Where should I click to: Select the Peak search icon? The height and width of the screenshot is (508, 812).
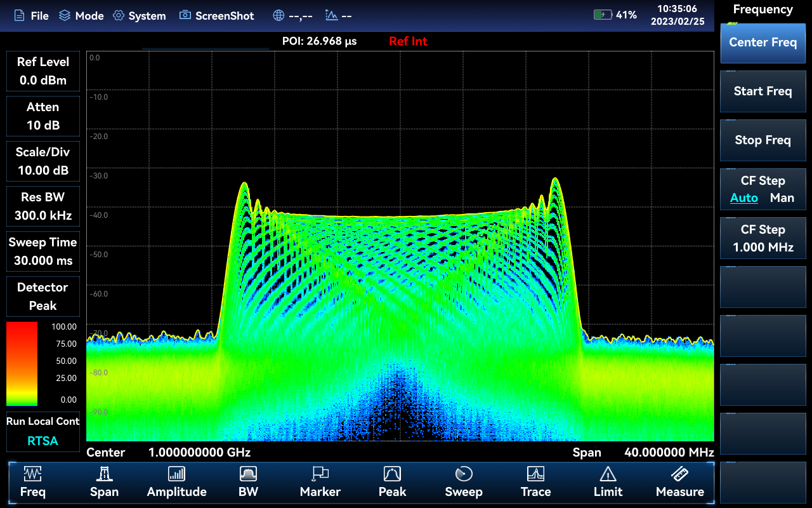[392, 474]
